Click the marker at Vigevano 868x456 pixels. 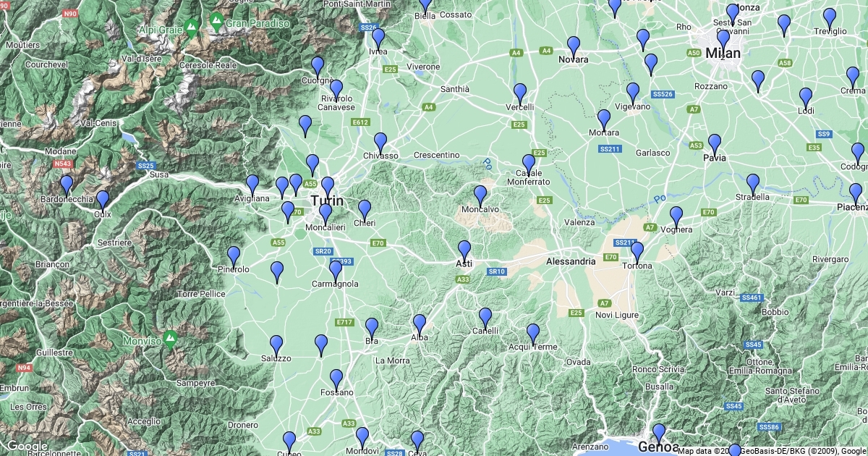coord(633,95)
